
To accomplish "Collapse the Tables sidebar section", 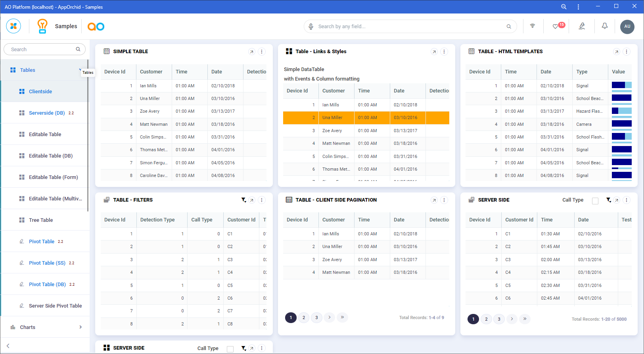I will [x=80, y=70].
